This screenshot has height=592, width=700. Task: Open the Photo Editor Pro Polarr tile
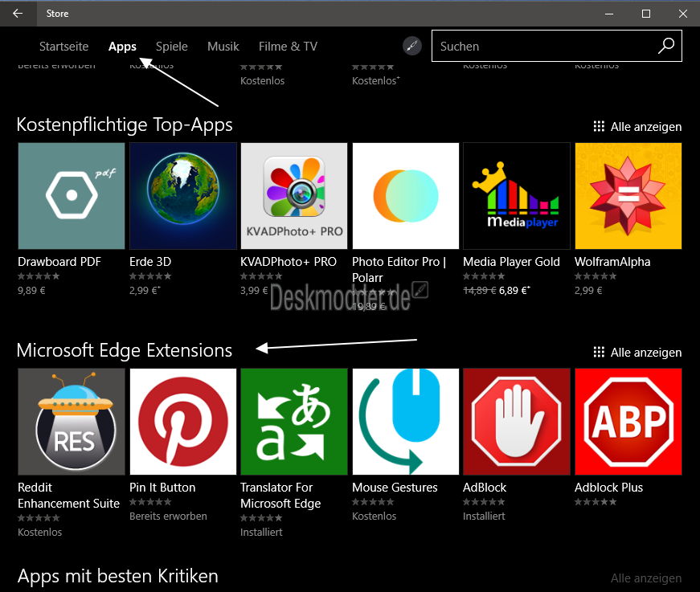pyautogui.click(x=405, y=196)
